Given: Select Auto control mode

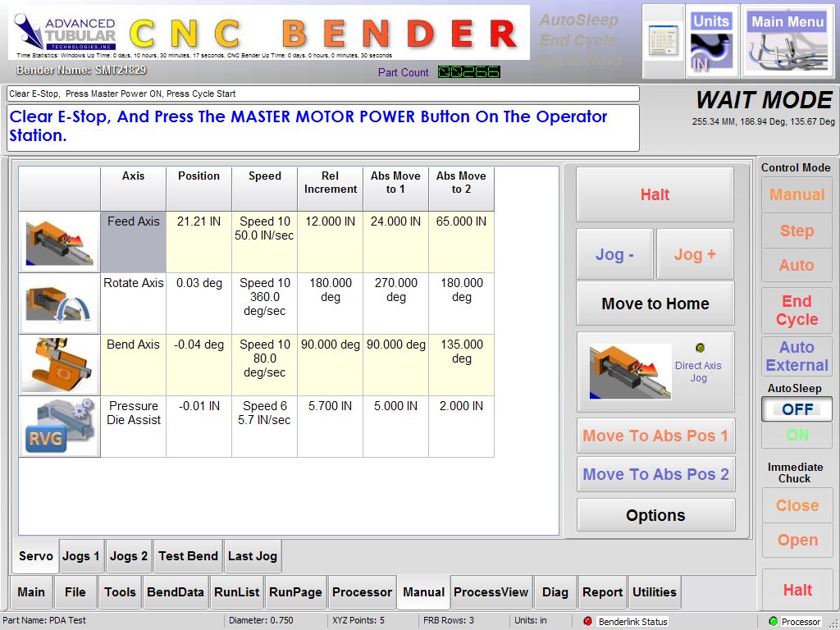Looking at the screenshot, I should coord(797,266).
